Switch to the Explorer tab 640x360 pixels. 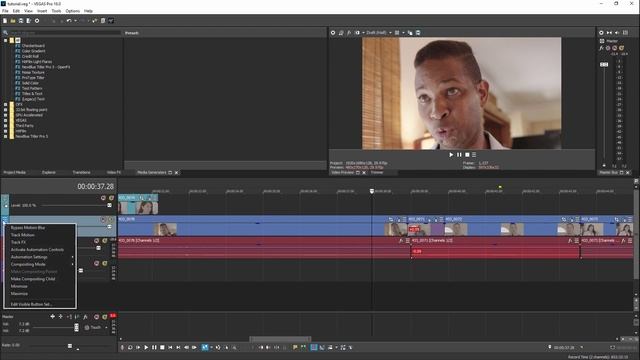(x=49, y=172)
